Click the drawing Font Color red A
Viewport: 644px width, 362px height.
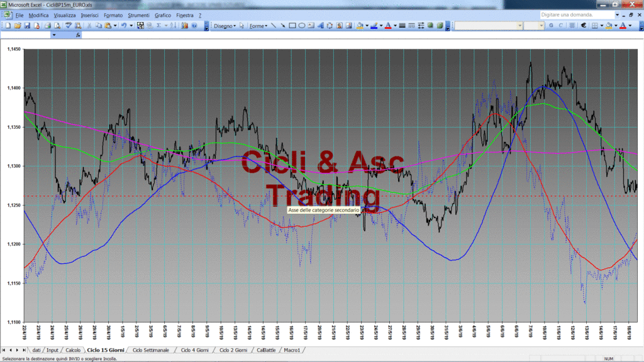(x=388, y=26)
